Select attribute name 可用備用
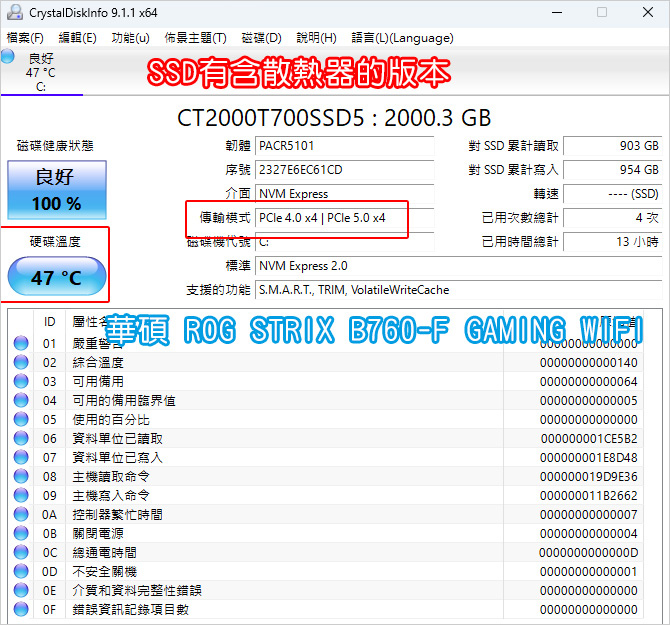 point(98,381)
